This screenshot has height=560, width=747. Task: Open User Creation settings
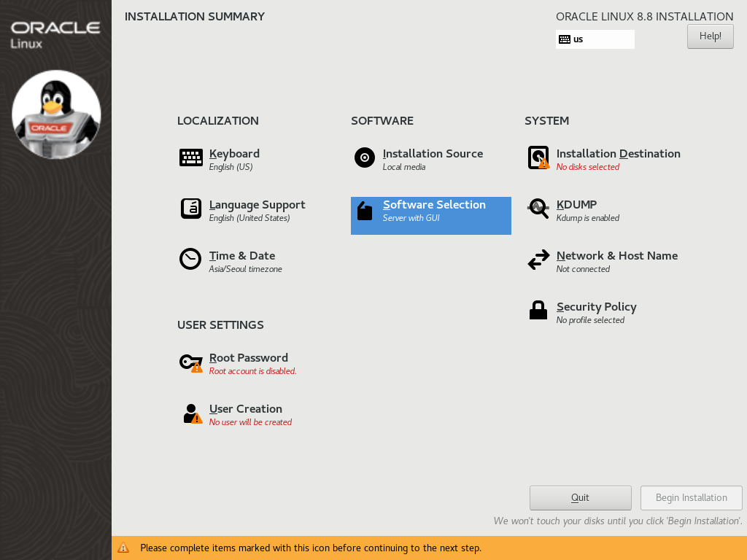click(245, 409)
